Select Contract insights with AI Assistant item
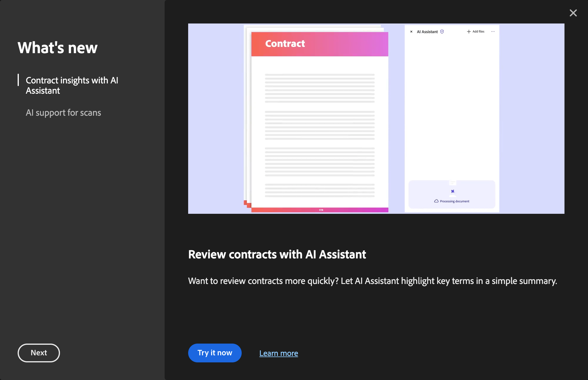This screenshot has width=588, height=380. (72, 85)
